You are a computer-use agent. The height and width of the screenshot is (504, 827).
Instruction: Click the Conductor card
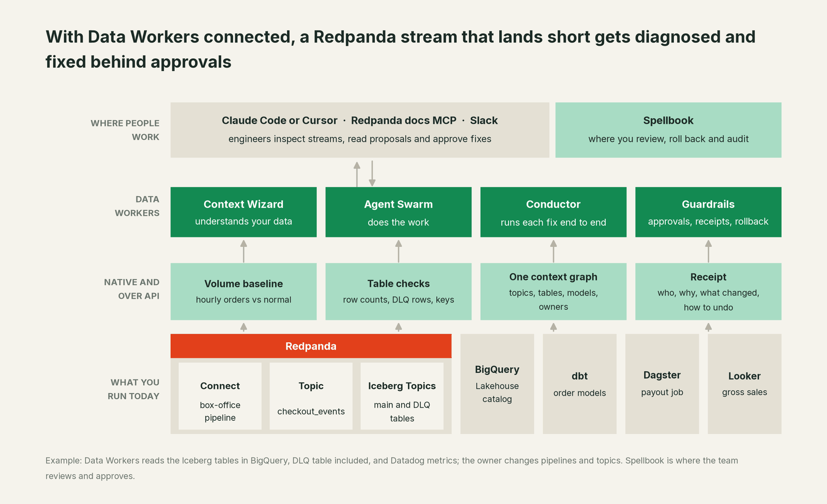click(553, 212)
